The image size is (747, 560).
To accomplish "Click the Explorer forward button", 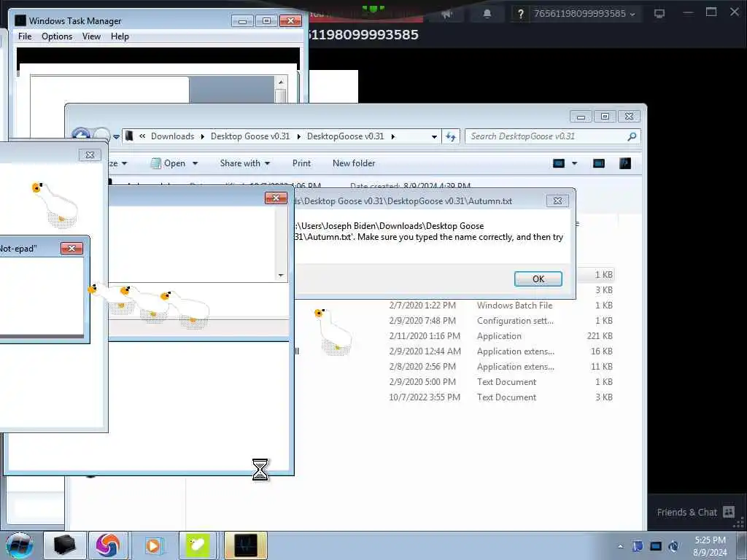I will pyautogui.click(x=101, y=136).
